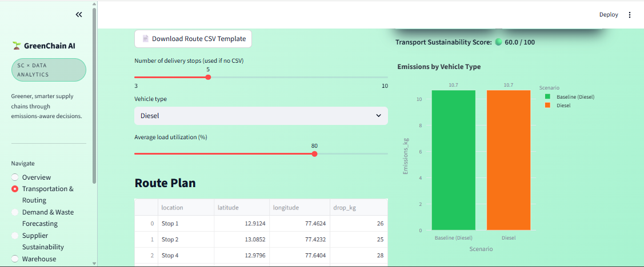This screenshot has width=644, height=267.
Task: Click row index 0 in table
Action: tap(146, 224)
